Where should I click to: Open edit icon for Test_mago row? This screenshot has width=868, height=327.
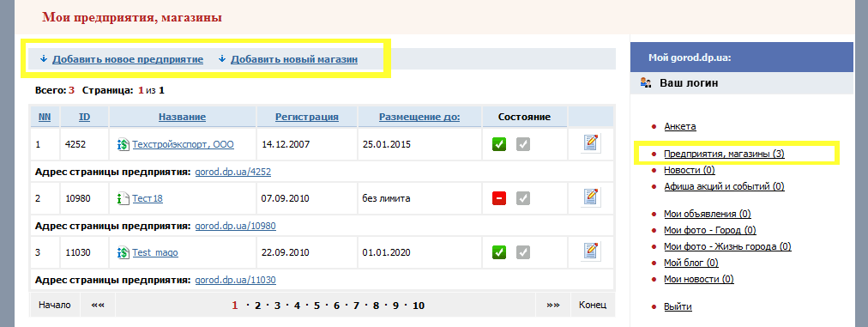click(591, 251)
